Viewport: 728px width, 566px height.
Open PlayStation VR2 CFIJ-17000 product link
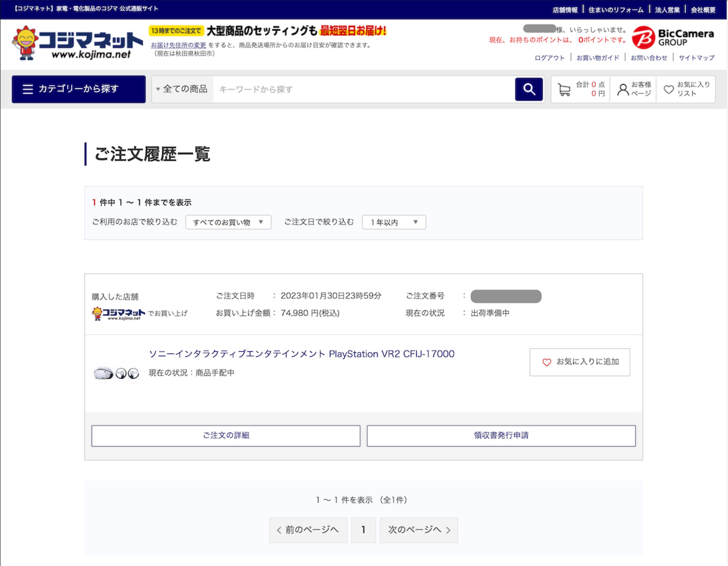point(301,354)
